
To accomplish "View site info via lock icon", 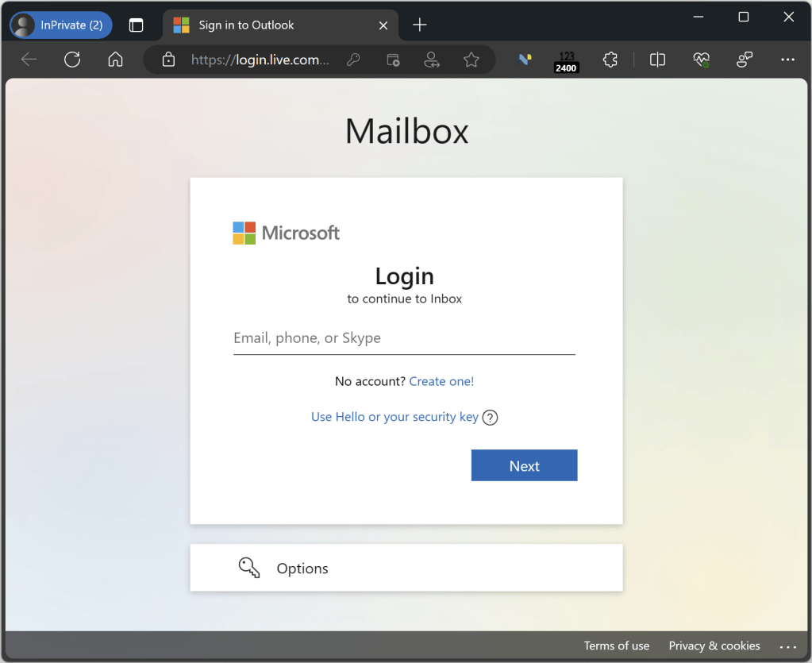I will [x=167, y=60].
